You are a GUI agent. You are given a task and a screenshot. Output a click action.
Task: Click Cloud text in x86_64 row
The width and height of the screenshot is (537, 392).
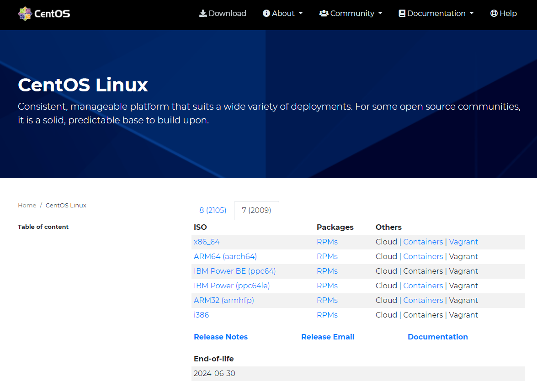pyautogui.click(x=386, y=242)
